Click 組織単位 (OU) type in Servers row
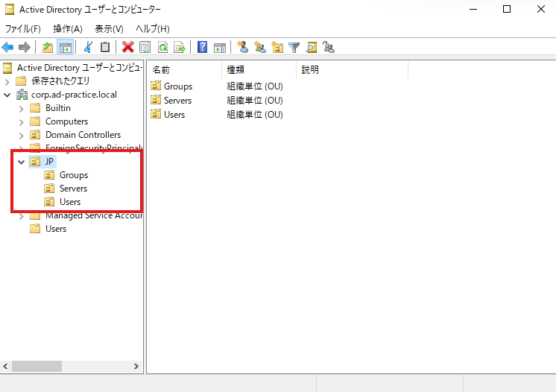 point(255,101)
